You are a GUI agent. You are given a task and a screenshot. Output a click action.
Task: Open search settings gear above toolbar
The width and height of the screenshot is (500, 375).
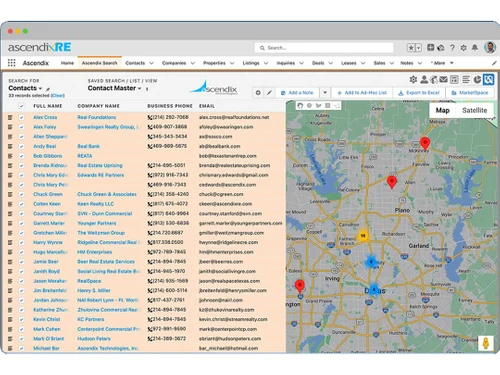(413, 79)
